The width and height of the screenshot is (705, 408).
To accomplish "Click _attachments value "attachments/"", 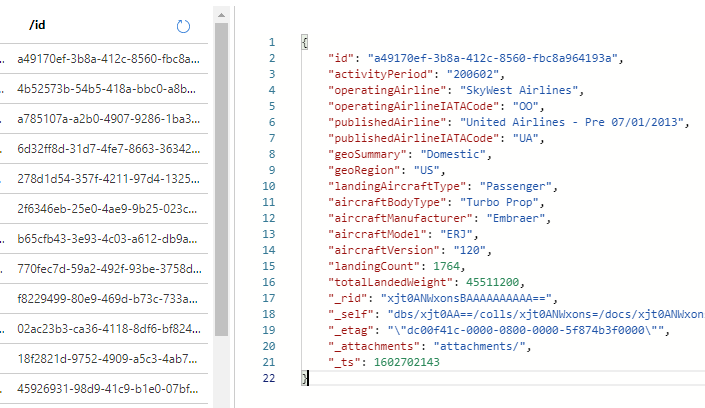I will point(479,346).
